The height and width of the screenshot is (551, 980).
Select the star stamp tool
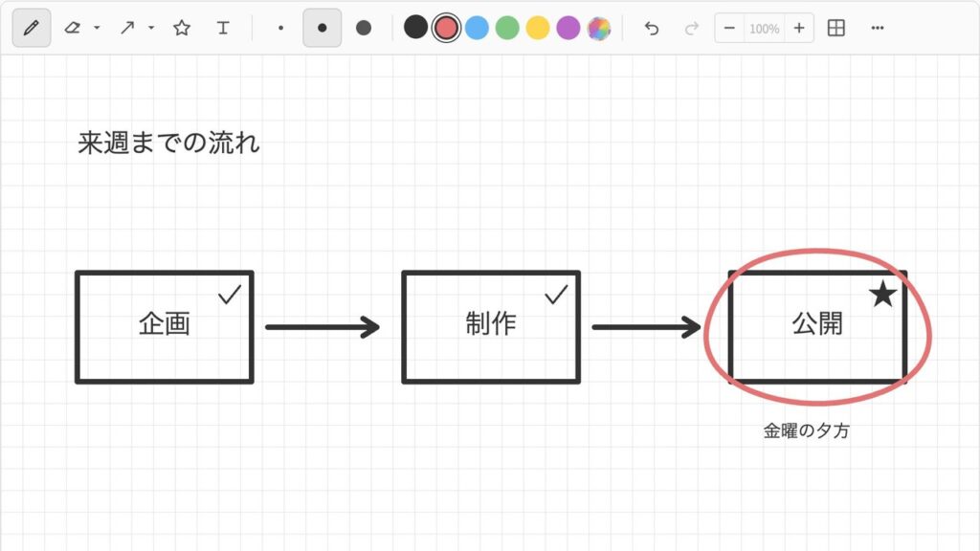[x=182, y=28]
